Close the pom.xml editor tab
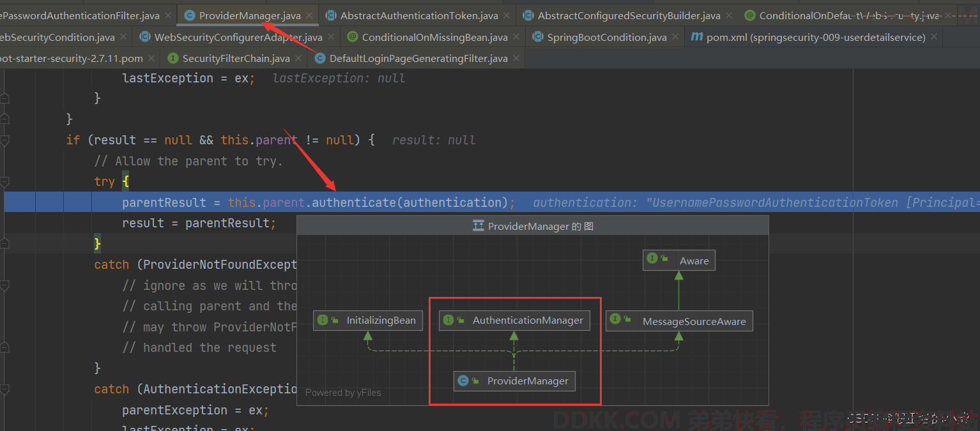 click(935, 37)
